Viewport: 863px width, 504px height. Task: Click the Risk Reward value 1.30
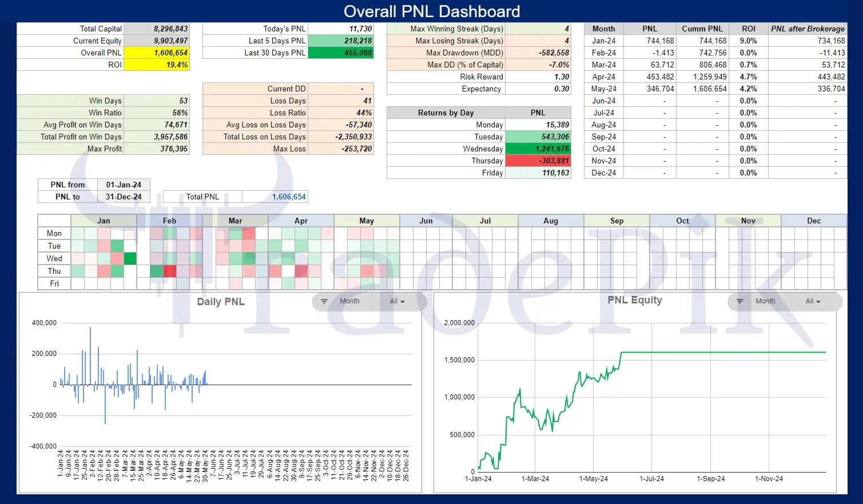coord(538,77)
